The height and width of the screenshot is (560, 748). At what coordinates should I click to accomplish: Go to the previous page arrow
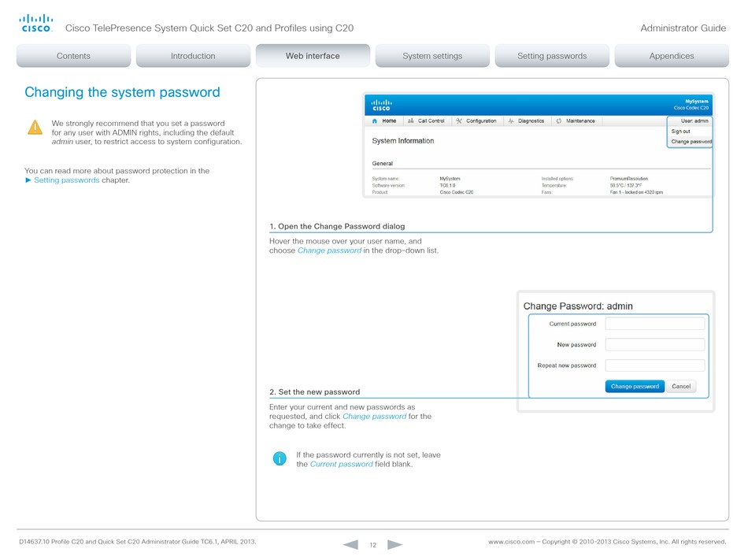[x=350, y=544]
